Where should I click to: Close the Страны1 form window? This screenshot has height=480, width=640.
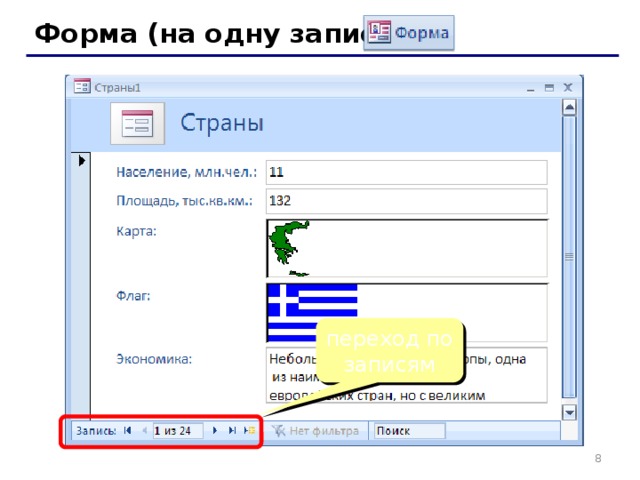(x=568, y=87)
